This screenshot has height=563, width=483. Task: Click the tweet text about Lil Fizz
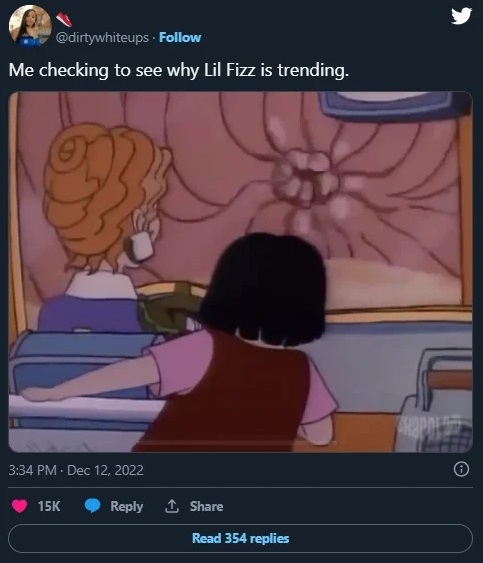178,70
